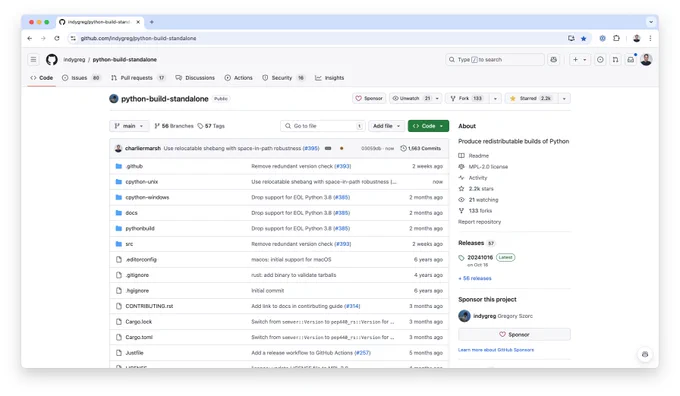This screenshot has width=680, height=396.
Task: Open the GitHub home logo
Action: [52, 59]
